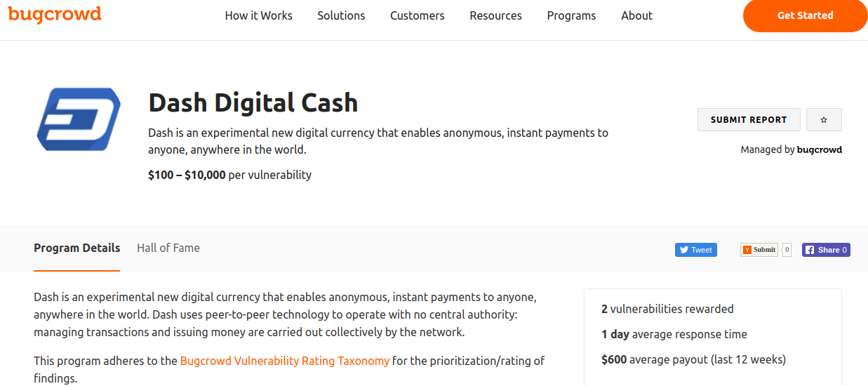Share the program via Tweet button
This screenshot has width=868, height=386.
click(x=695, y=250)
